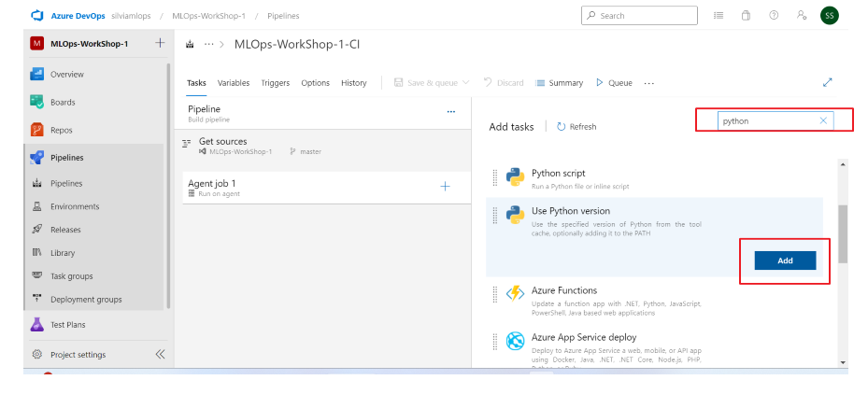Open the Boards section icon
The height and width of the screenshot is (394, 868).
tap(37, 102)
